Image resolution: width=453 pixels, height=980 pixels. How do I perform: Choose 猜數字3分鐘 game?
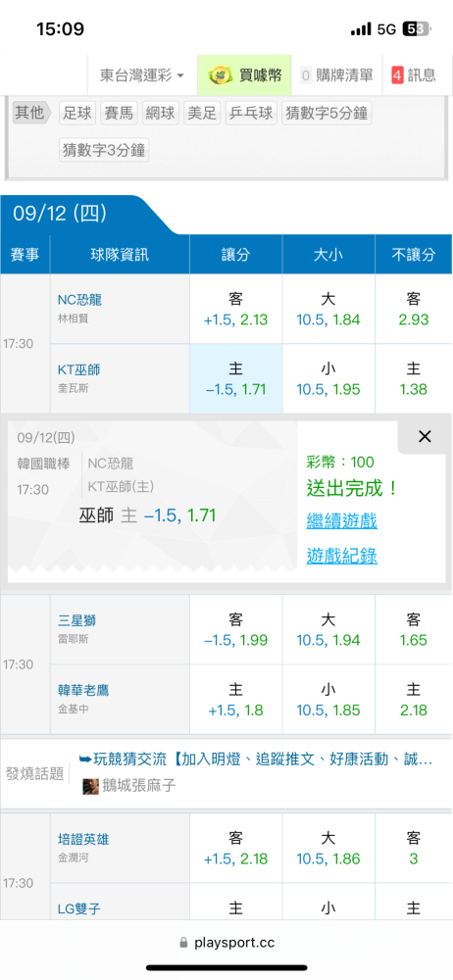[x=105, y=150]
